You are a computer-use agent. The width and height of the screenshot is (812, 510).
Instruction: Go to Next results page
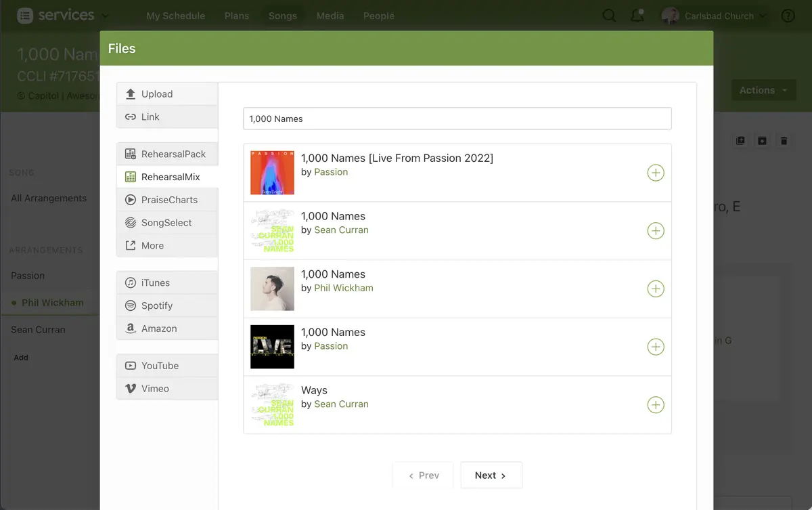tap(491, 475)
